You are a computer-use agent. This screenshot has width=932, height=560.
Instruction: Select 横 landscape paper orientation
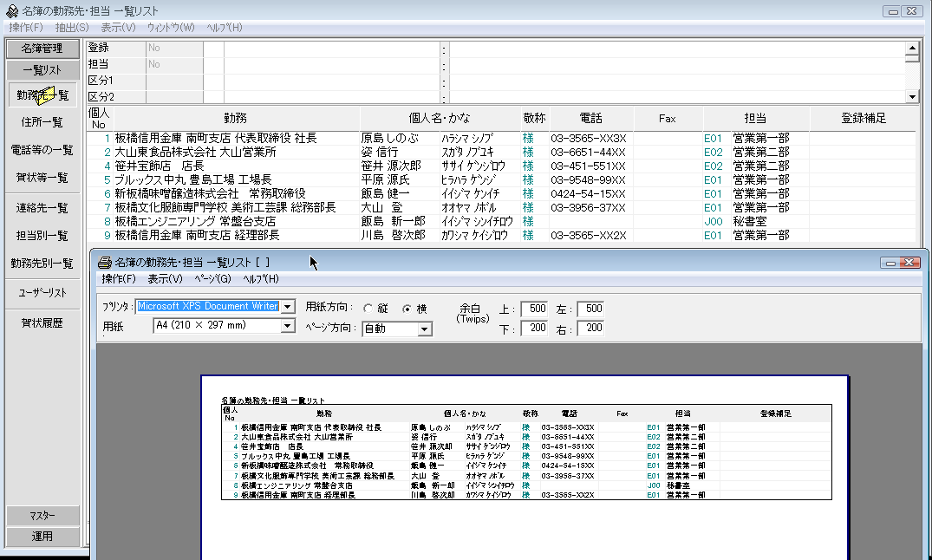point(407,309)
